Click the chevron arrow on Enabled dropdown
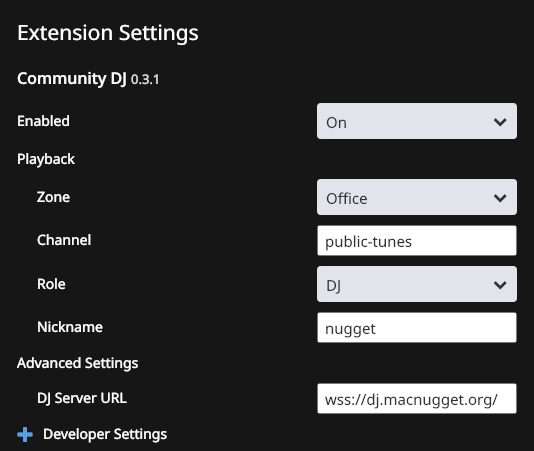 [500, 122]
